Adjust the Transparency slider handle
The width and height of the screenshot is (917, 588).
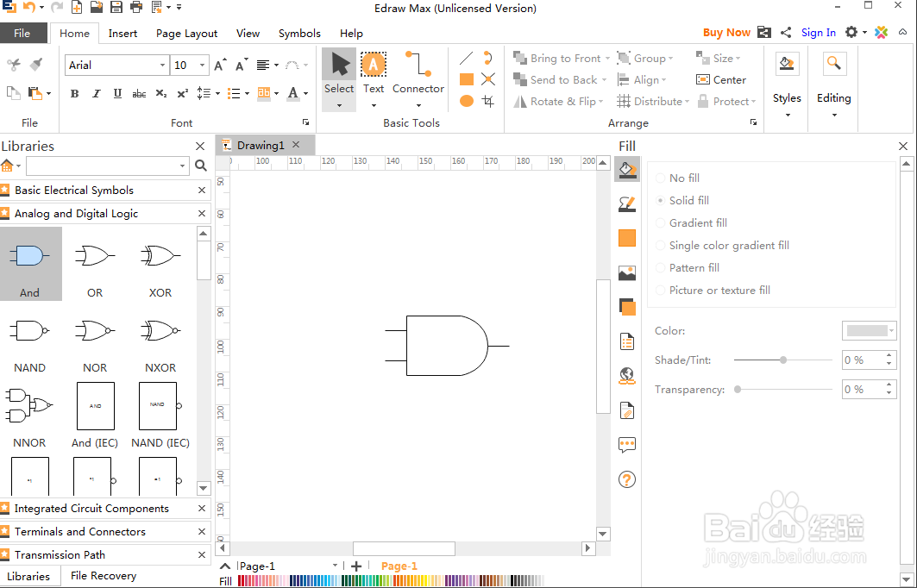[738, 390]
